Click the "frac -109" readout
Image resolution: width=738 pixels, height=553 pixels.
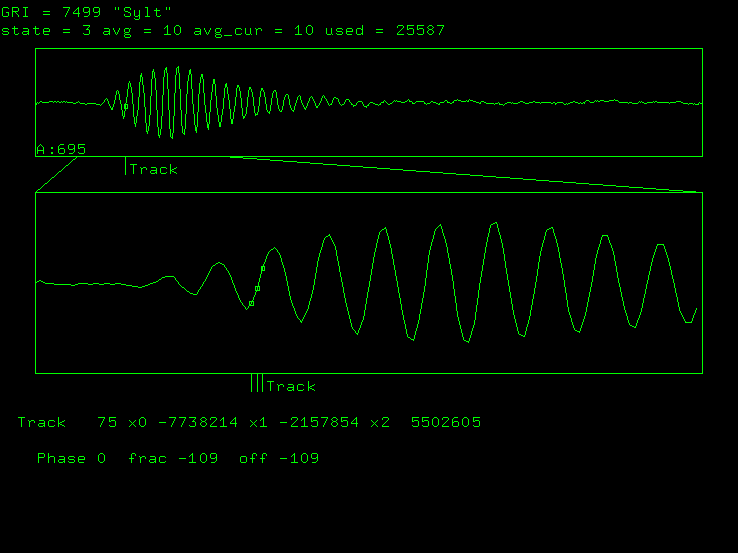[x=173, y=458]
